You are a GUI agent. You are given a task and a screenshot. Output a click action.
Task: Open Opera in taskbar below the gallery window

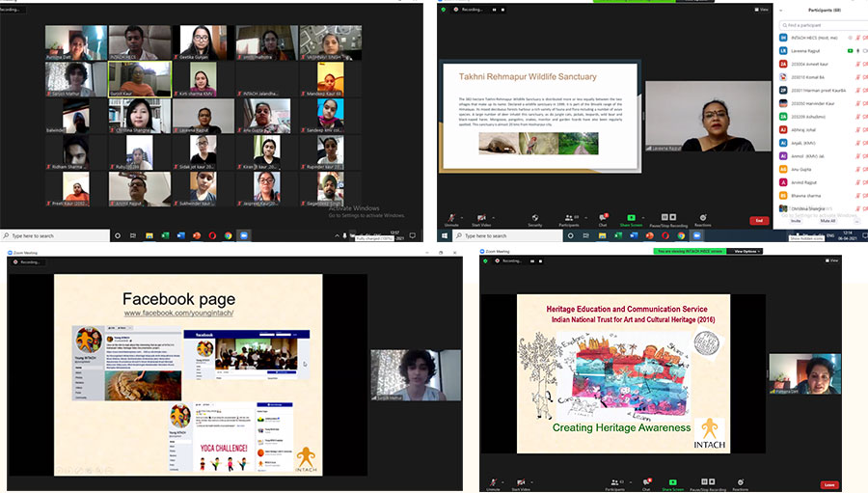(212, 235)
